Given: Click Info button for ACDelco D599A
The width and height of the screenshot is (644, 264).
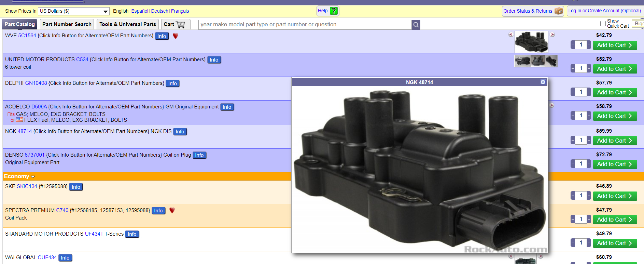Looking at the screenshot, I should [227, 107].
